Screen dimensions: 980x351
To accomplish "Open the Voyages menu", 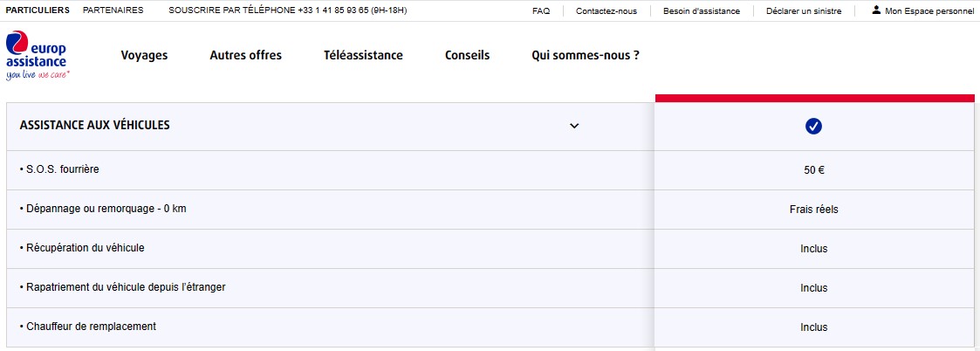I will coord(144,55).
